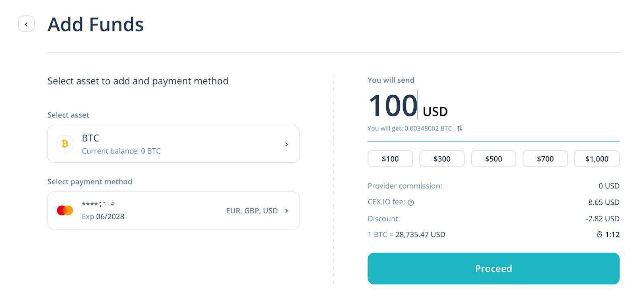644x297 pixels.
Task: Expand the payment method chevron
Action: coord(287,211)
